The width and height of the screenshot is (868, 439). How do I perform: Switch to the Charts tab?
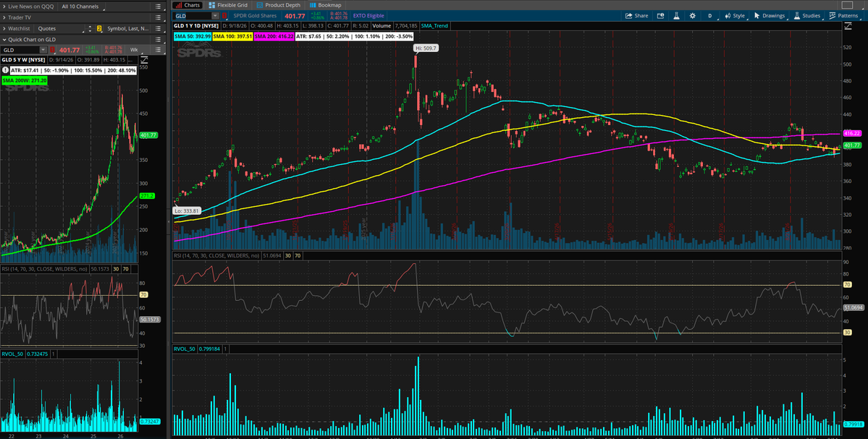pyautogui.click(x=187, y=5)
